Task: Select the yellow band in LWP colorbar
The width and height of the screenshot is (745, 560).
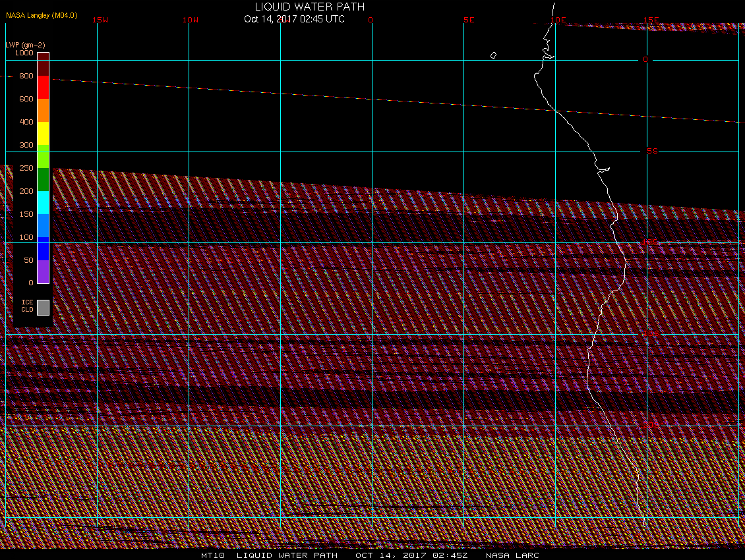Action: 44,134
